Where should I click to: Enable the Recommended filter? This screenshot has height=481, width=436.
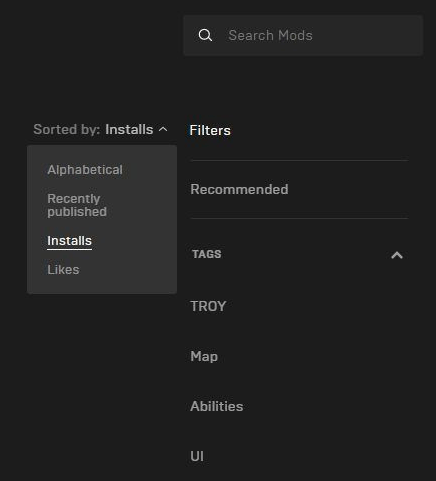pos(239,189)
